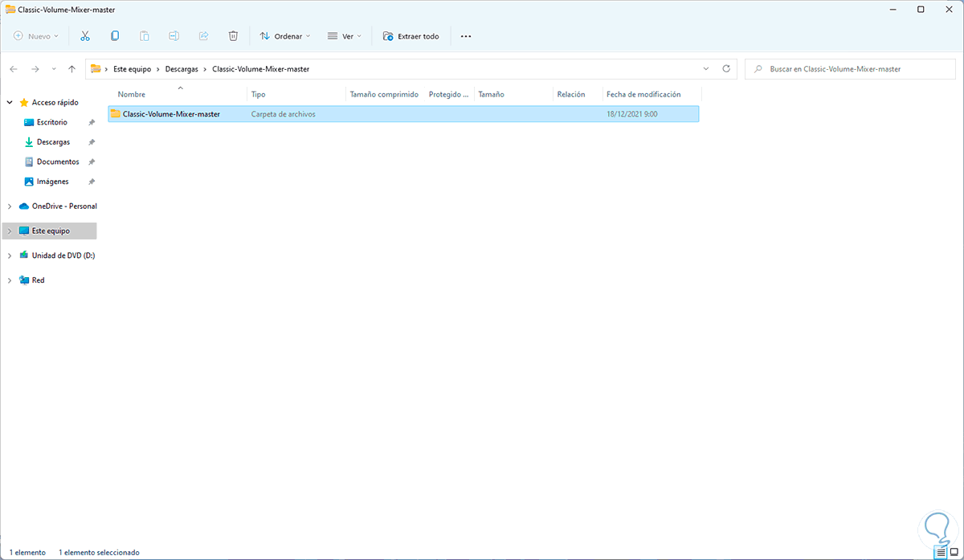This screenshot has height=560, width=964.
Task: Click the Delete trash icon
Action: click(x=233, y=36)
